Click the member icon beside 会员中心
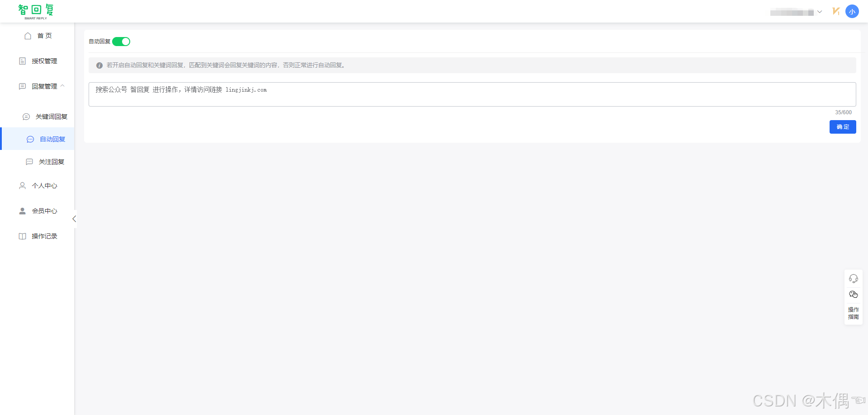This screenshot has width=868, height=415. [22, 211]
